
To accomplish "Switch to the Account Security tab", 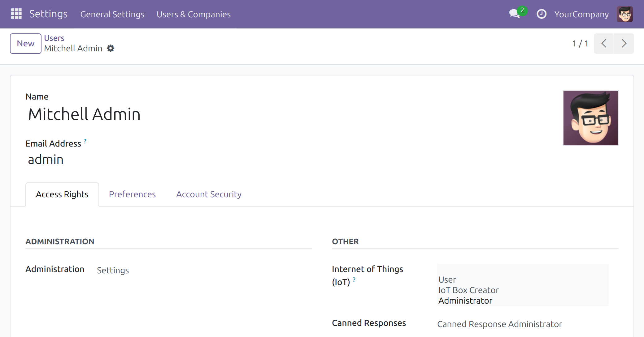I will click(209, 194).
